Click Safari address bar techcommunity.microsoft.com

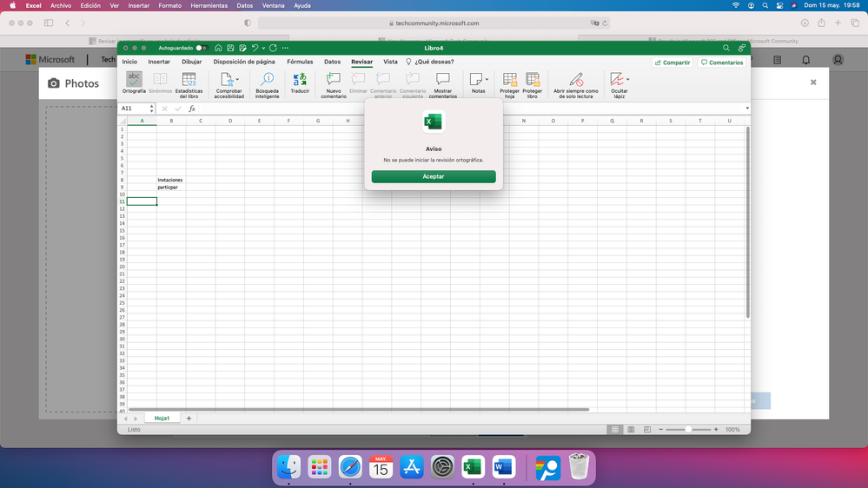[x=434, y=23]
